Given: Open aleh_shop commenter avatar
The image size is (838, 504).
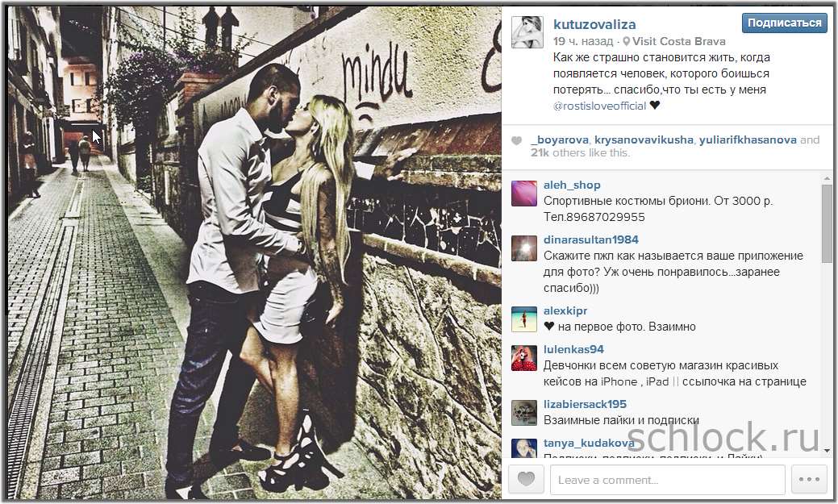Looking at the screenshot, I should click(523, 193).
